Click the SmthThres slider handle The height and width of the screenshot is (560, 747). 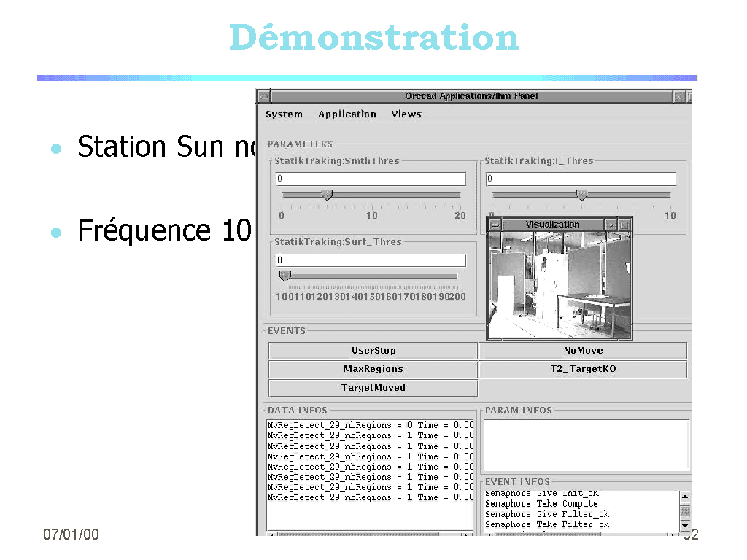(327, 195)
